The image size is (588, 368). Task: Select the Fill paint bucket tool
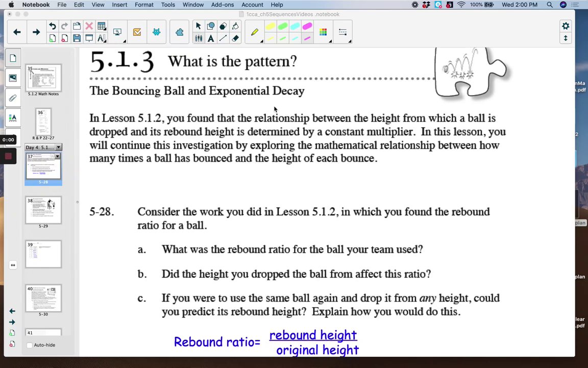tap(235, 26)
